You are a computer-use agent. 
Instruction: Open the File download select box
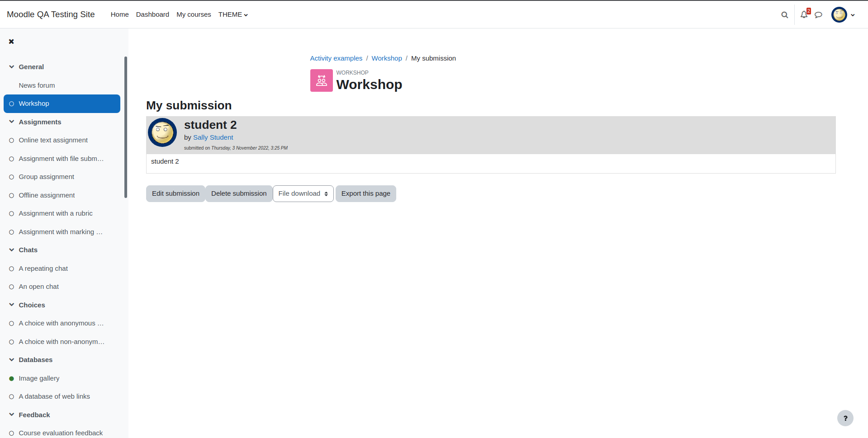[303, 193]
